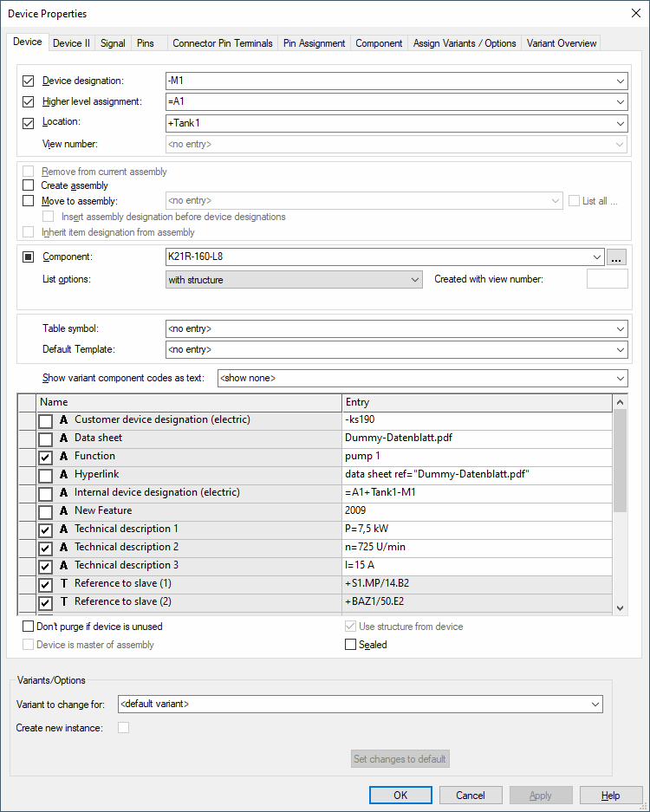Select the '-ks190' entry cell
This screenshot has height=812, width=650.
click(477, 420)
